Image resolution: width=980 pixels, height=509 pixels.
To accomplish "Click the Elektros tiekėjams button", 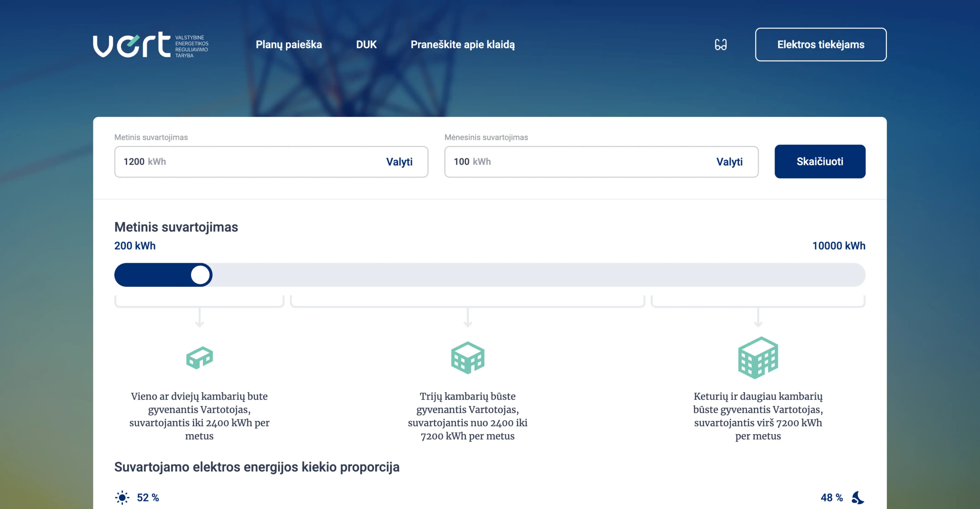I will tap(820, 45).
